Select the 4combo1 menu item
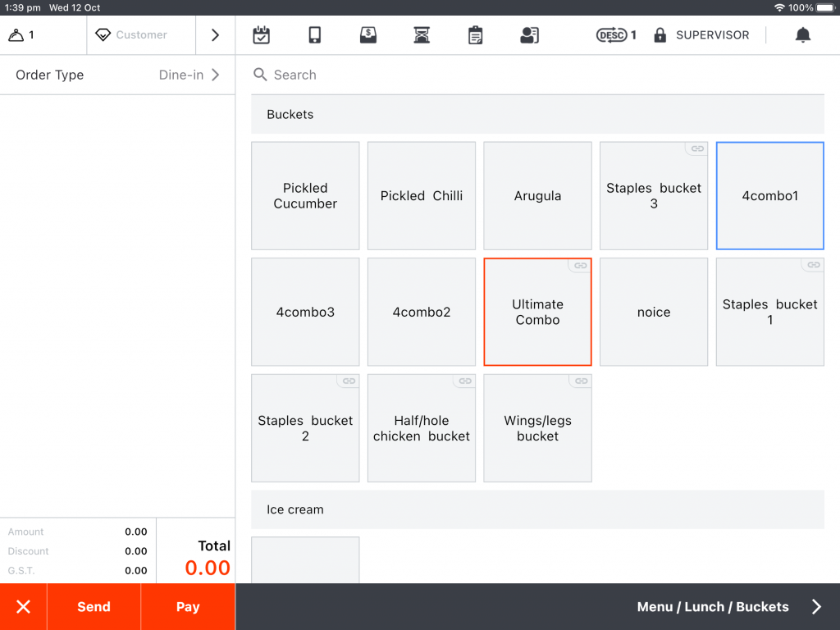Viewport: 840px width, 630px height. 769,196
